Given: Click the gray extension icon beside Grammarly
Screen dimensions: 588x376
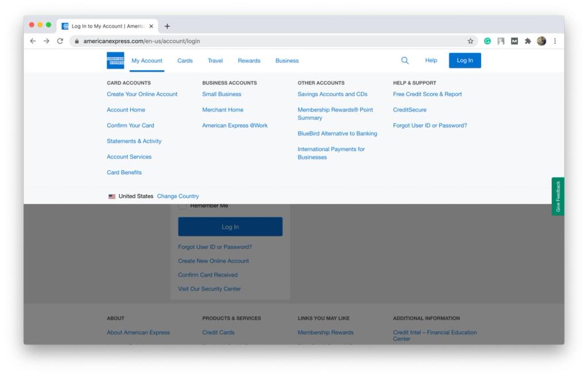Looking at the screenshot, I should (x=501, y=41).
